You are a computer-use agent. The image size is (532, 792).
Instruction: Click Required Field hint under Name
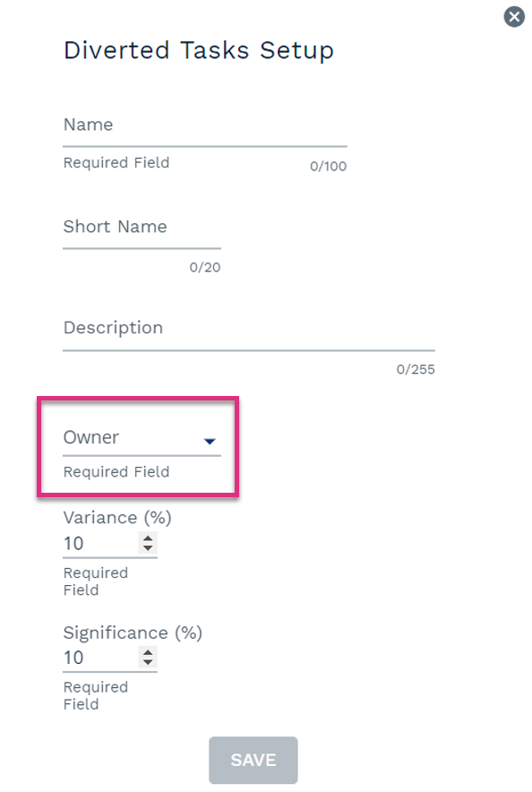coord(116,163)
